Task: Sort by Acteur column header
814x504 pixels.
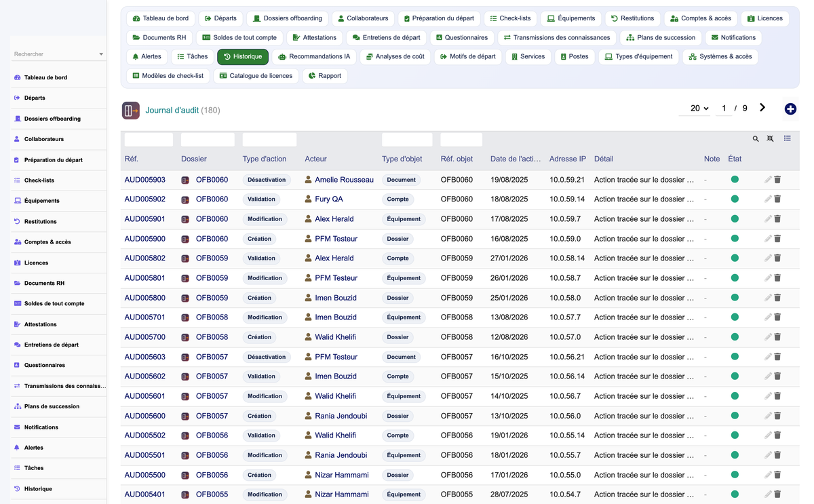Action: pyautogui.click(x=315, y=159)
